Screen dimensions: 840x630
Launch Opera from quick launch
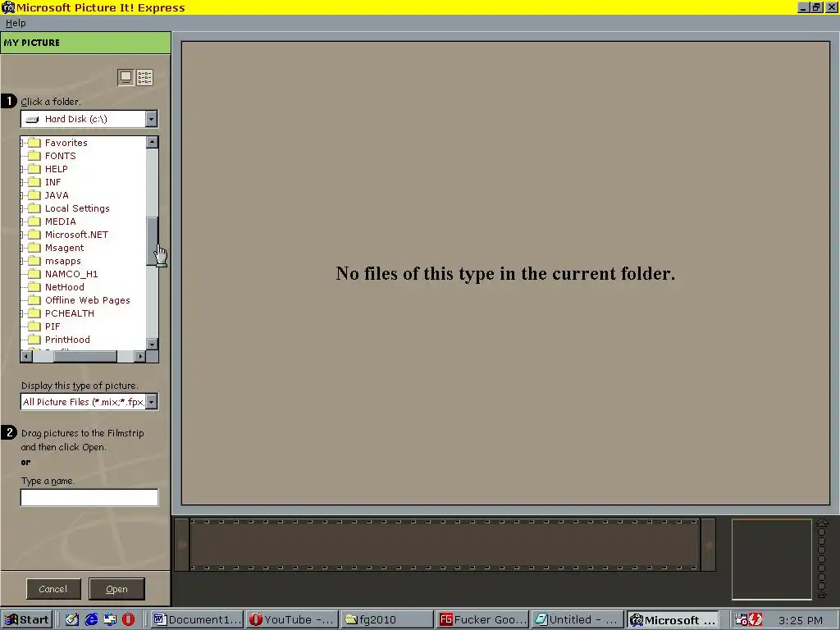click(x=128, y=620)
